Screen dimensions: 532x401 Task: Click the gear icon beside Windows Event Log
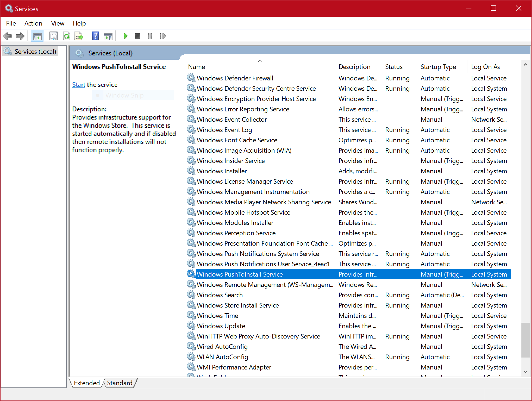191,130
